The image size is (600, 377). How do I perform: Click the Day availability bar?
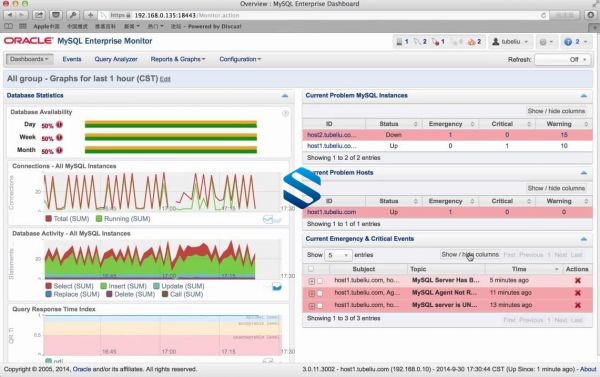click(171, 124)
